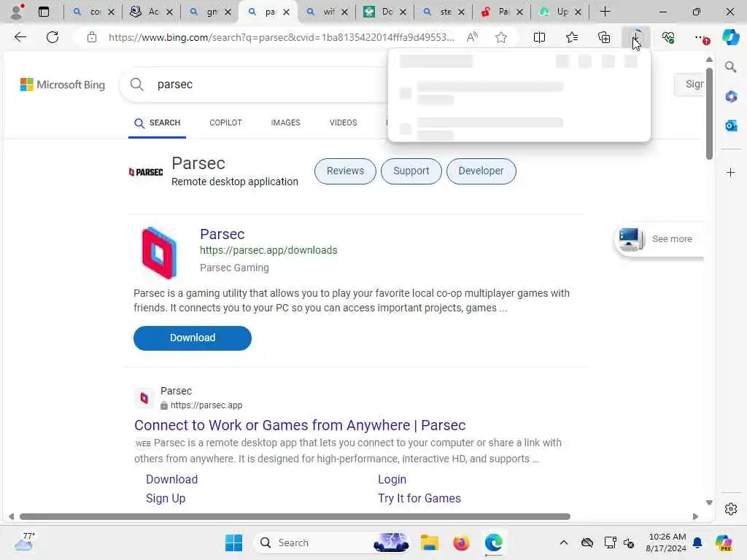Open 'Connect to Work or Games from Anywhere' link
This screenshot has width=747, height=560.
[300, 425]
